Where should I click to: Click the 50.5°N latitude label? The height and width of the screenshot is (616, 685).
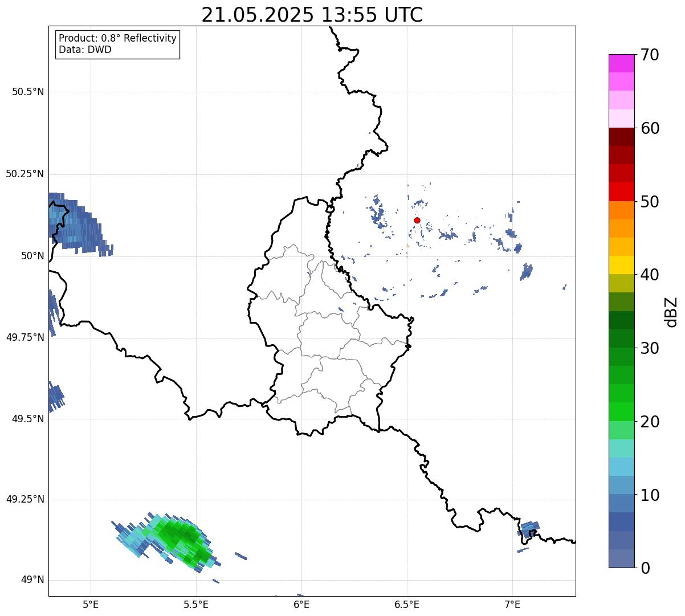(x=28, y=92)
